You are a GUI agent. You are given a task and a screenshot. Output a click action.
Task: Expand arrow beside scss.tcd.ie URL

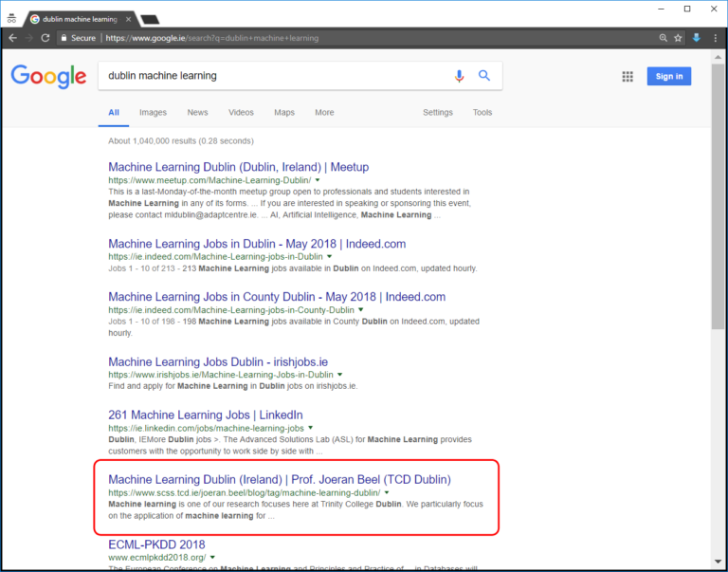(387, 492)
